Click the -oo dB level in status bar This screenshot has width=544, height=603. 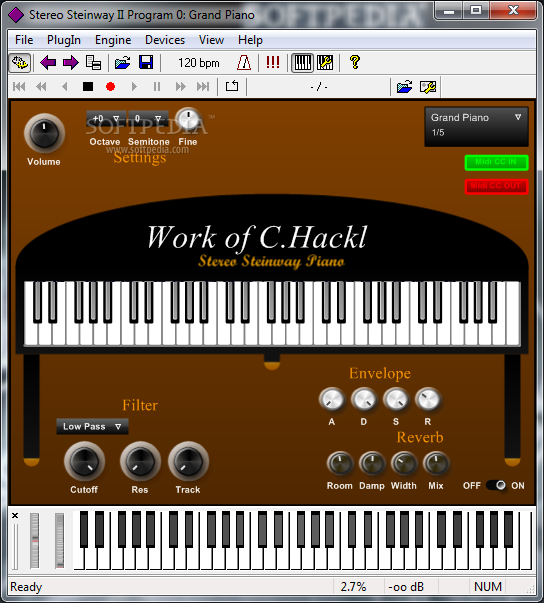(x=406, y=587)
